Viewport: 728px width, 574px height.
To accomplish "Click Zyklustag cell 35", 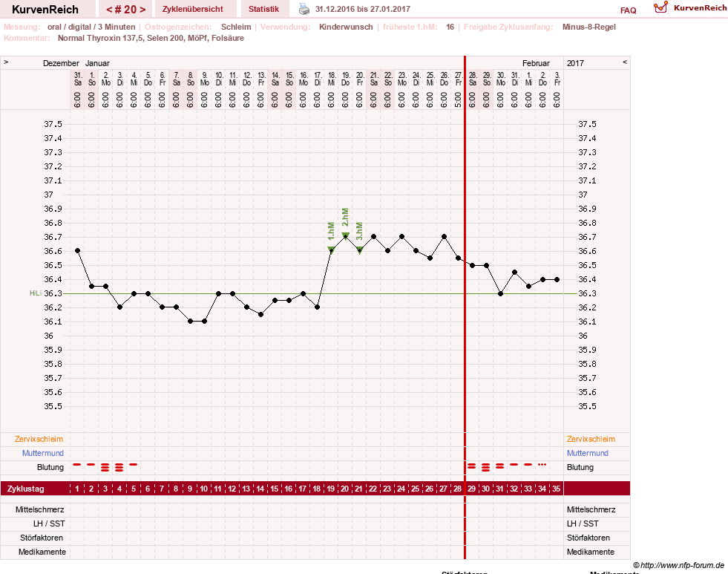I will click(x=557, y=489).
